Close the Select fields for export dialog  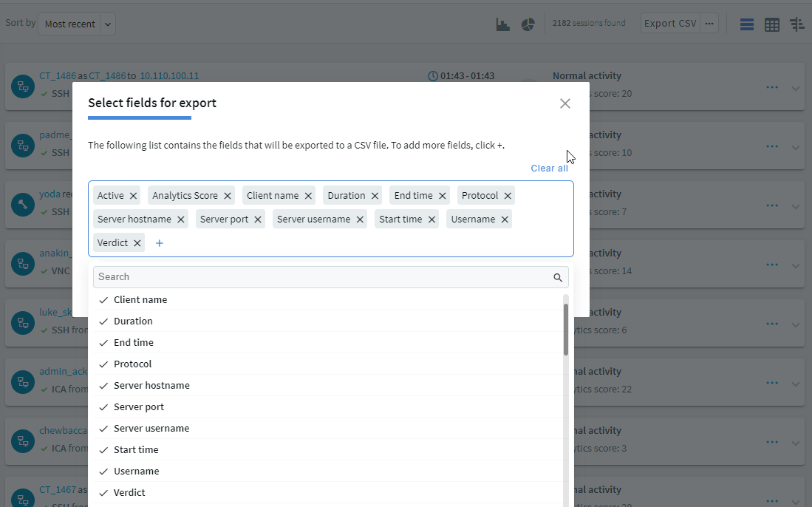coord(565,103)
